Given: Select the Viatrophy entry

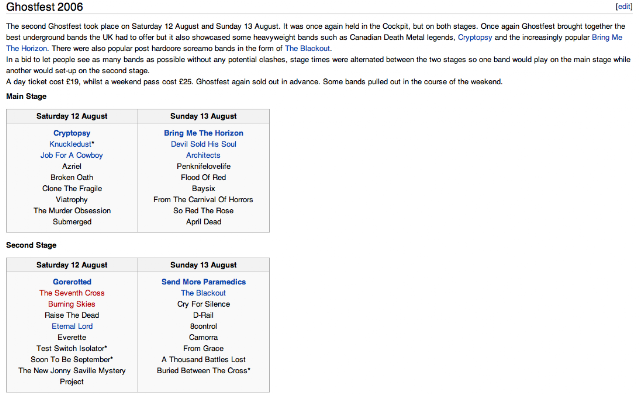Looking at the screenshot, I should (x=72, y=200).
